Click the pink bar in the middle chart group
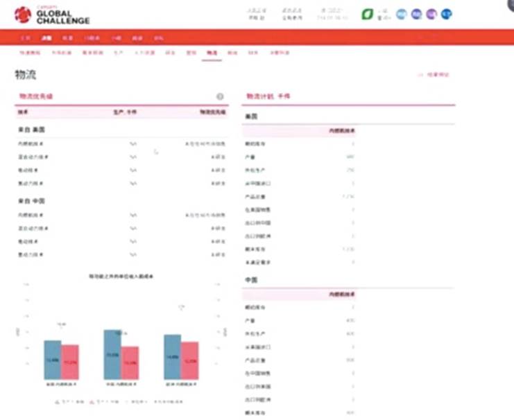Image resolution: width=514 pixels, height=420 pixels. [x=130, y=363]
